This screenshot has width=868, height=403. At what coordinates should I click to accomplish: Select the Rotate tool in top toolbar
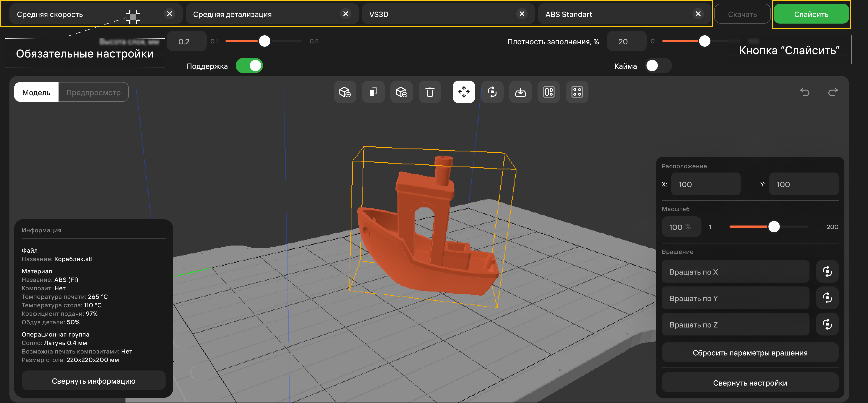492,92
